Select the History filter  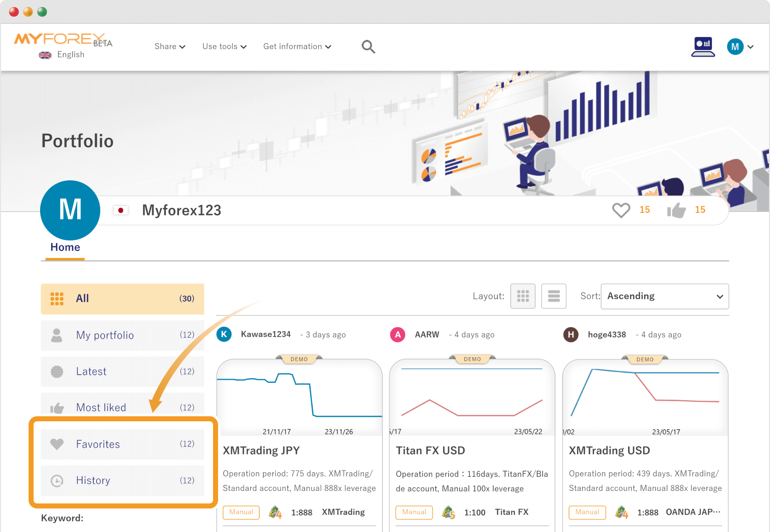(122, 481)
